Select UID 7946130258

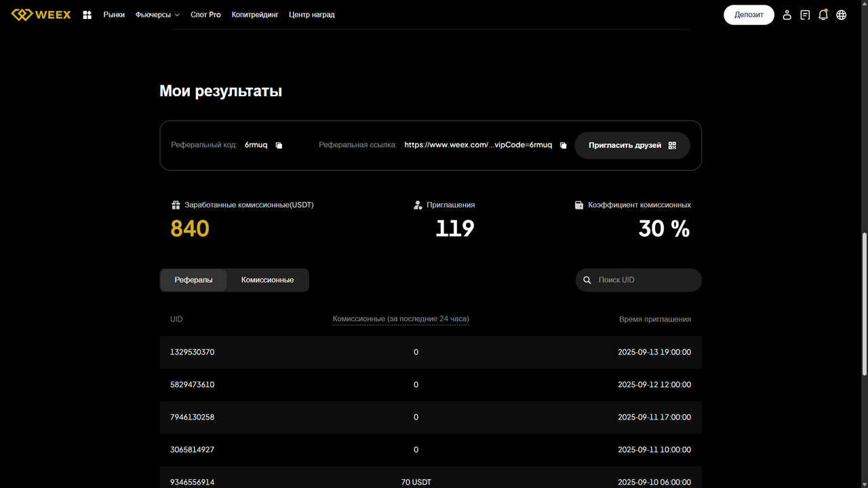pyautogui.click(x=192, y=418)
